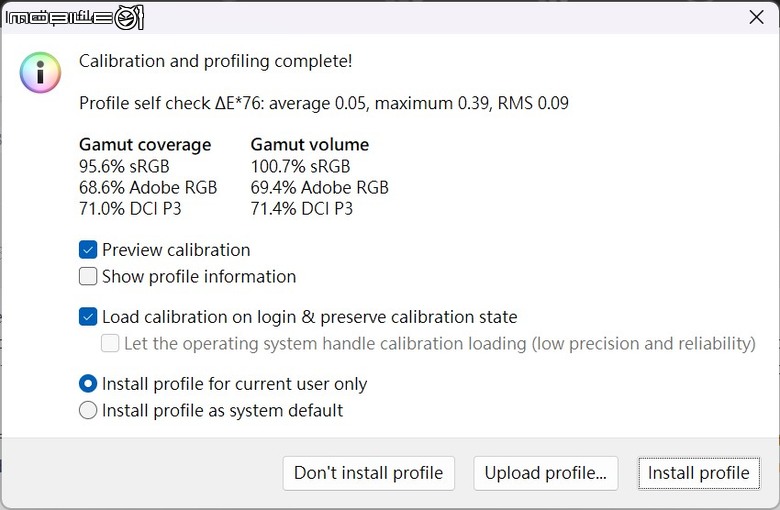
Task: Uncheck the Preview calibration checkbox
Action: (x=88, y=250)
